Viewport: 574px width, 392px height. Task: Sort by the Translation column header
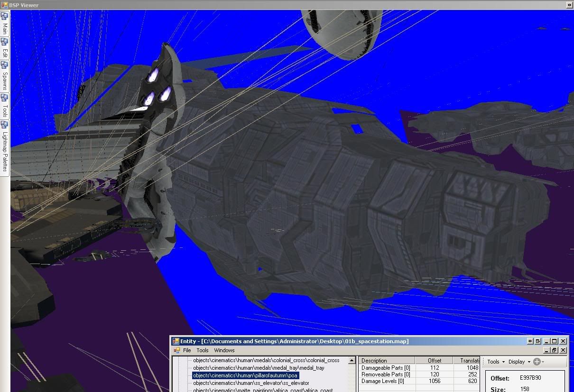pos(467,361)
